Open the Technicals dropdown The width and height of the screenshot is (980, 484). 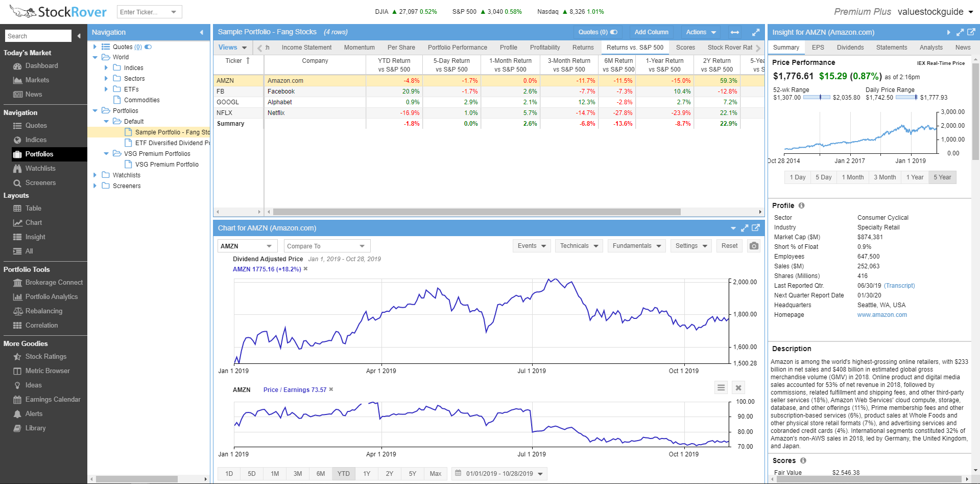click(579, 246)
